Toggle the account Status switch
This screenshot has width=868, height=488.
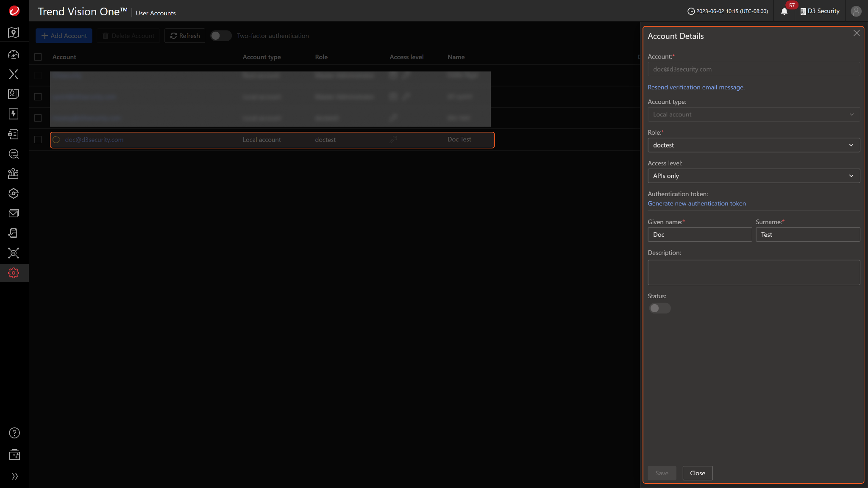coord(659,308)
